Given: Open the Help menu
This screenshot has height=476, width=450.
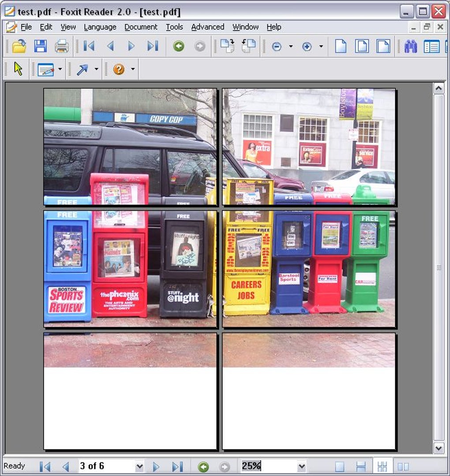Looking at the screenshot, I should pyautogui.click(x=274, y=27).
